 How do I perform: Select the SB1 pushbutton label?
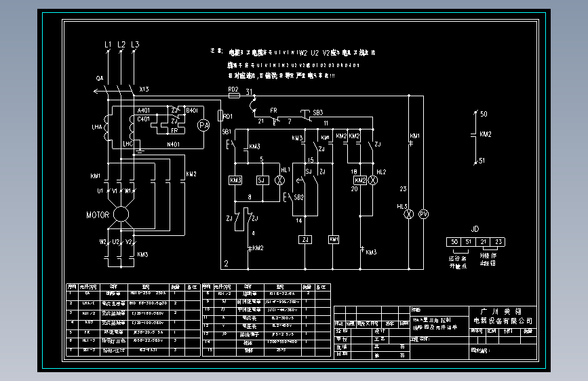[x=227, y=132]
